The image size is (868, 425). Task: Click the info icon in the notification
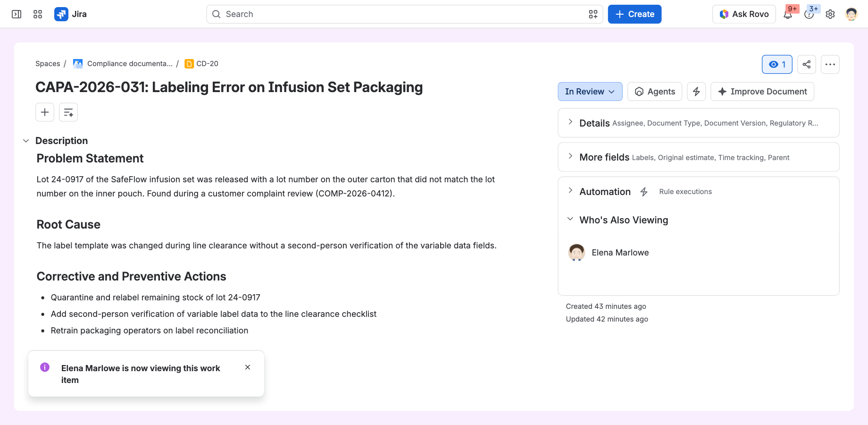(45, 367)
